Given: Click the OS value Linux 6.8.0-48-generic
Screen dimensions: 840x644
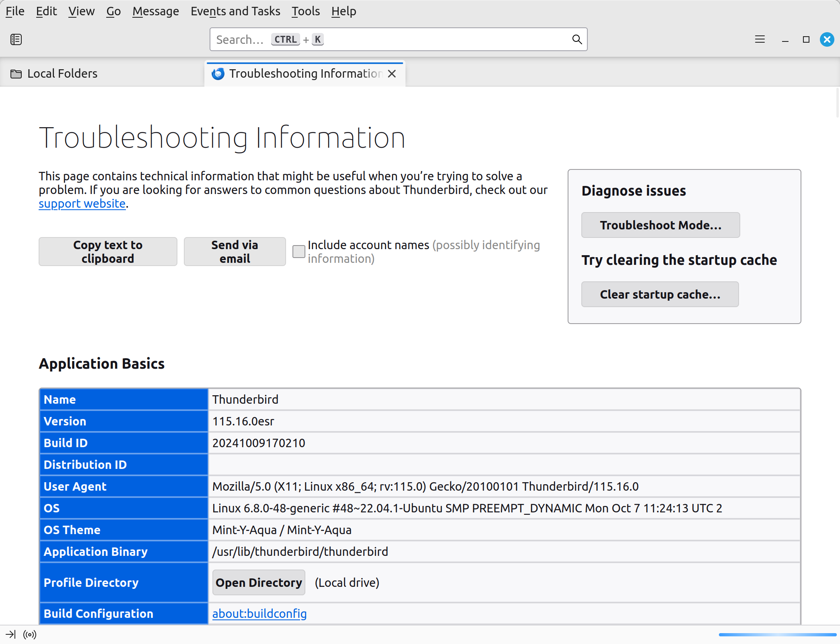Looking at the screenshot, I should [467, 508].
